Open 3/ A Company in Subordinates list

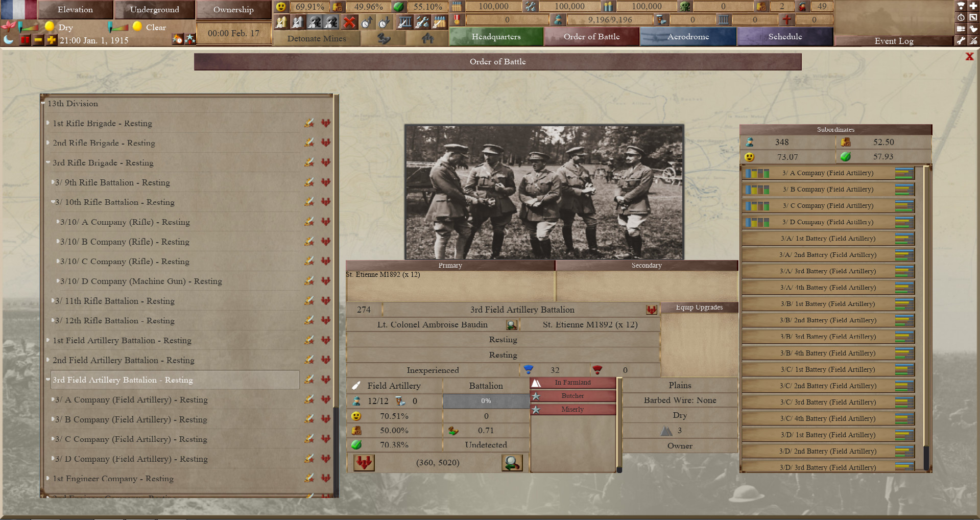828,173
